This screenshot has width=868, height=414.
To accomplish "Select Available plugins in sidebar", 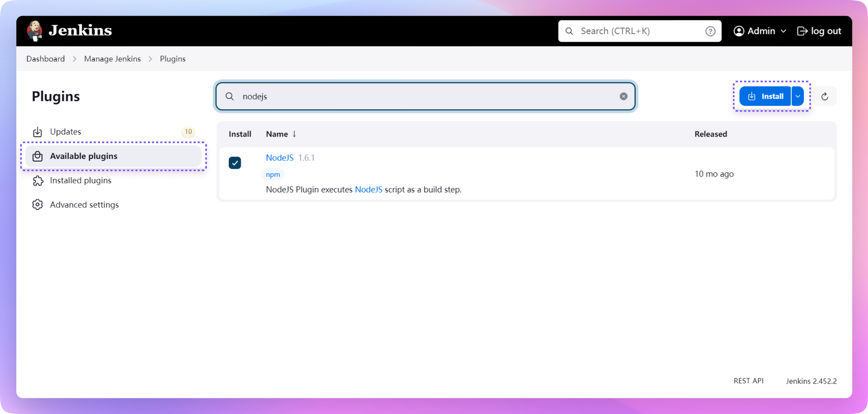I will pyautogui.click(x=113, y=156).
